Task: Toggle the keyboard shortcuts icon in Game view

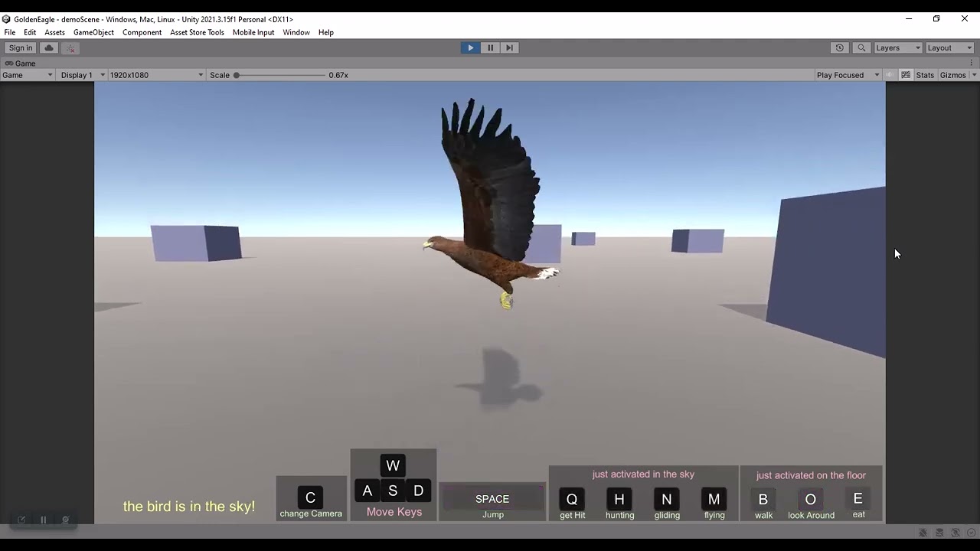Action: (x=906, y=75)
